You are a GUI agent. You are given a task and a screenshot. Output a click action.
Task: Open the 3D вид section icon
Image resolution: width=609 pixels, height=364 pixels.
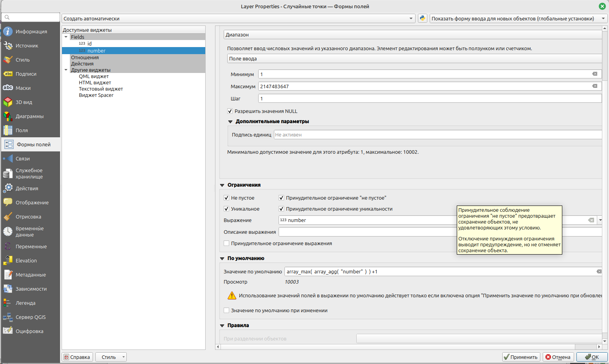coord(8,102)
